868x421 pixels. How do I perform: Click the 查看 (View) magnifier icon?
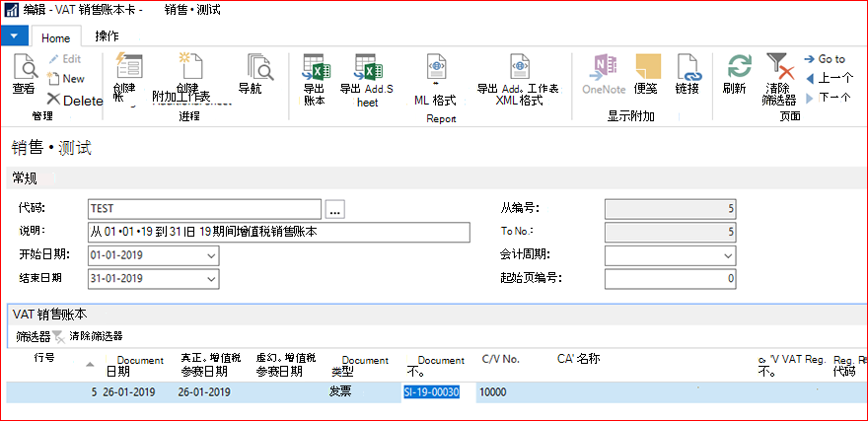[x=25, y=66]
